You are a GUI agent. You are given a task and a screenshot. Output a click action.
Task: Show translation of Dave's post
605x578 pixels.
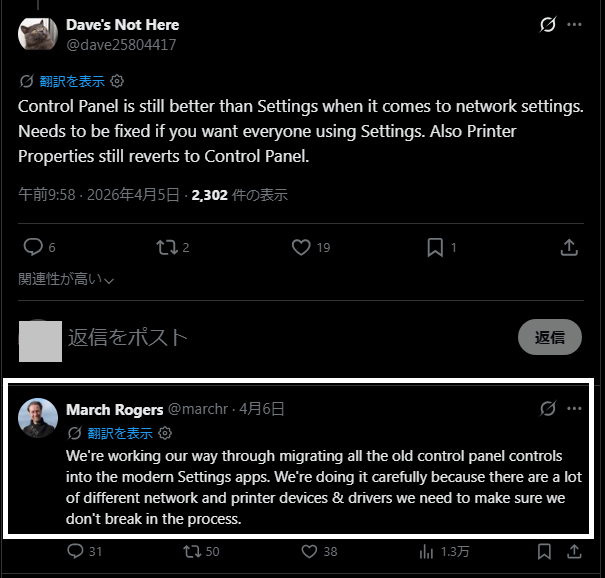coord(72,81)
